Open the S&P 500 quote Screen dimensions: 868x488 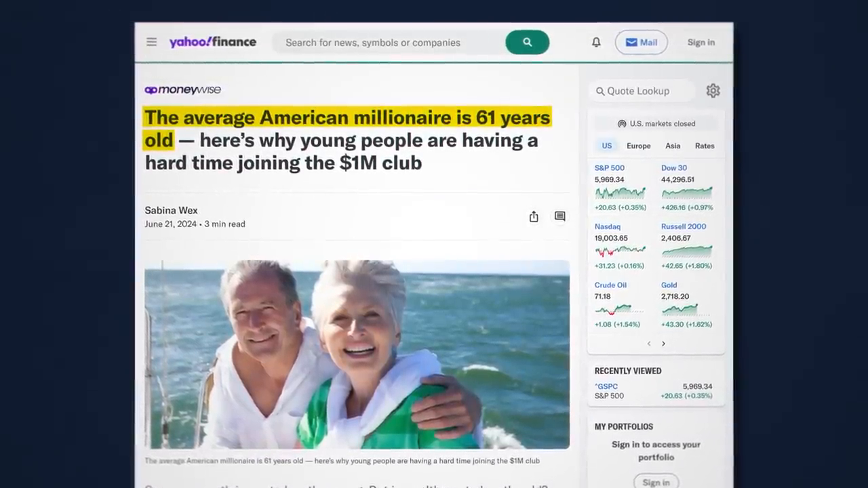click(x=610, y=167)
